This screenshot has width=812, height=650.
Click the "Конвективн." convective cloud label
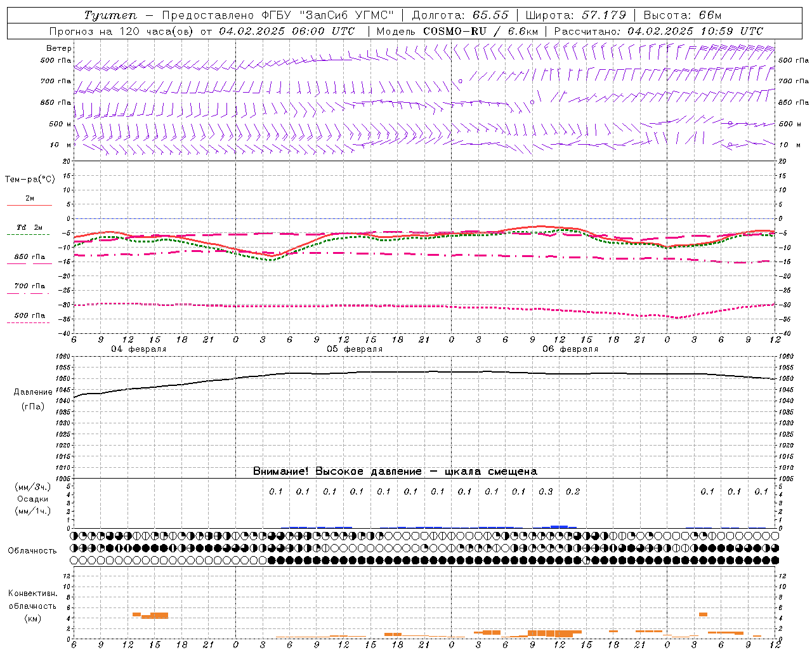pyautogui.click(x=33, y=594)
